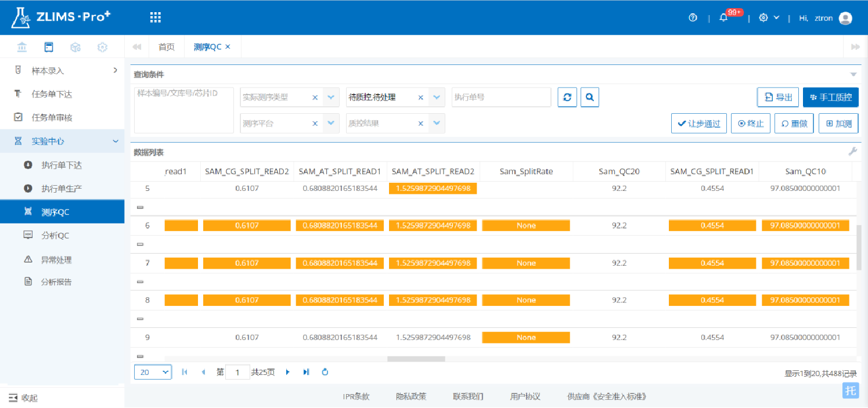Switch to the 首页 tab
868x408 pixels.
click(167, 47)
